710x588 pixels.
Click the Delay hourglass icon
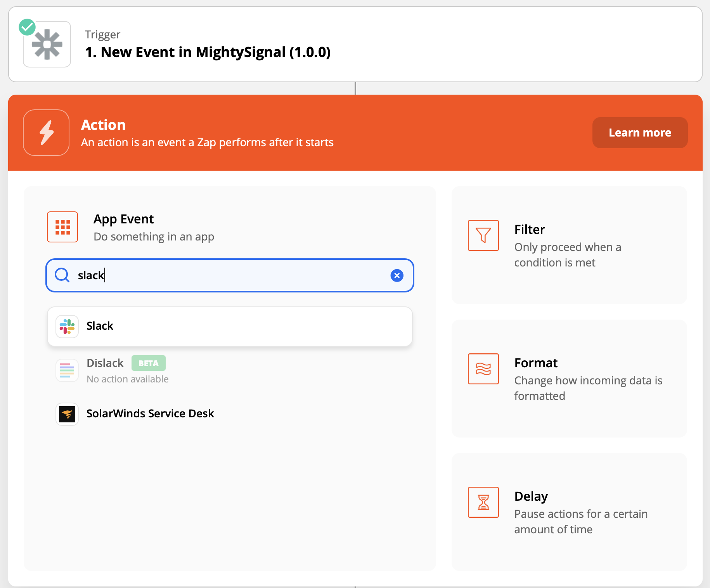[483, 502]
